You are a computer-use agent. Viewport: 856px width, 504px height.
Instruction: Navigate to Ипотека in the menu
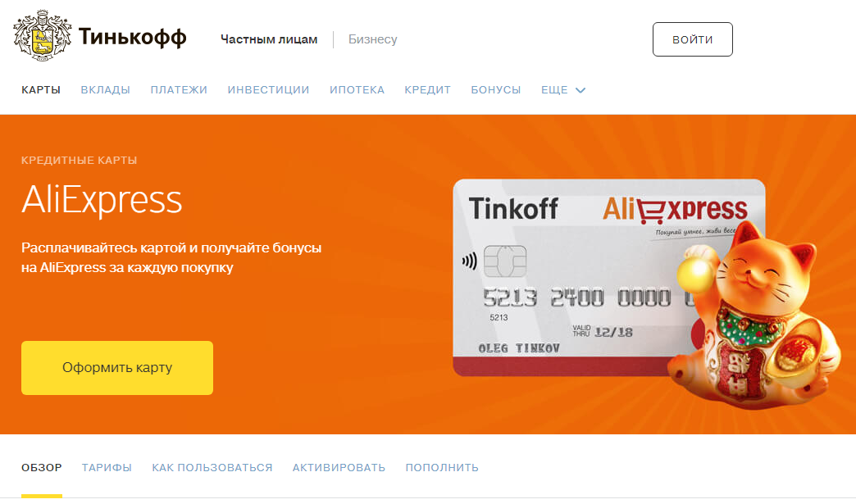tap(357, 90)
